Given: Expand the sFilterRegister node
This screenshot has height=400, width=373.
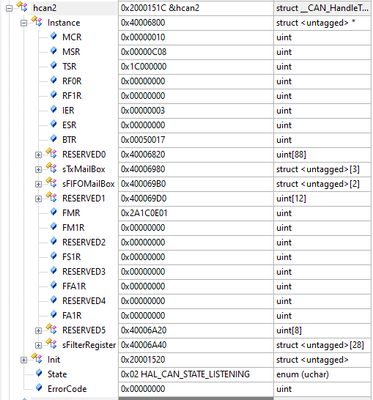Looking at the screenshot, I should [38, 345].
